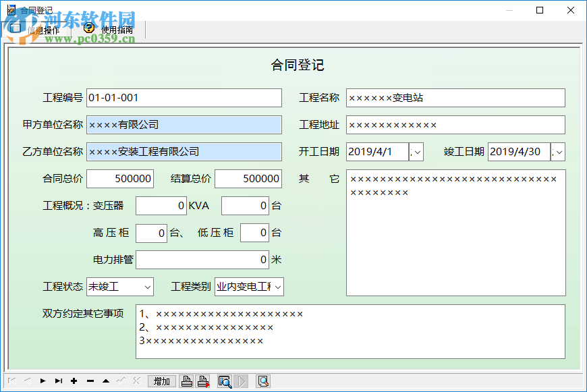The width and height of the screenshot is (587, 392).
Task: Click the rightmost search magnifier icon
Action: (x=262, y=381)
